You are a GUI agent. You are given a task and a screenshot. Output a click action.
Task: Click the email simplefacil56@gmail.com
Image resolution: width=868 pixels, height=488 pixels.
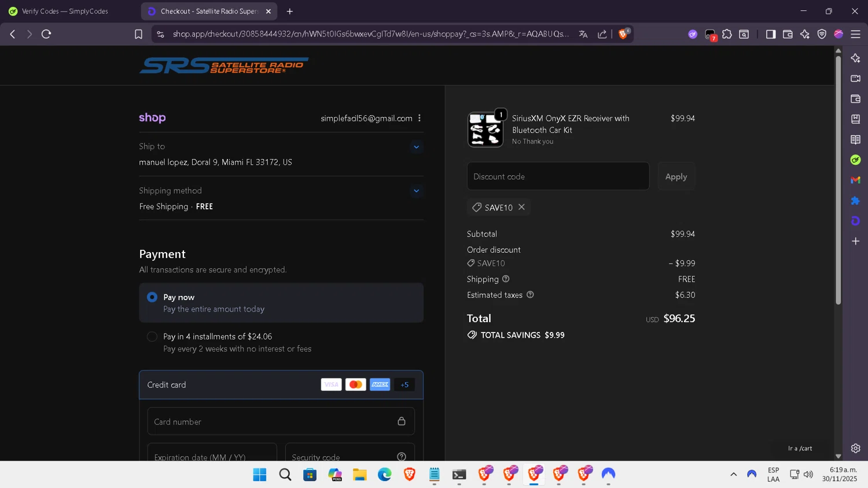(x=367, y=118)
